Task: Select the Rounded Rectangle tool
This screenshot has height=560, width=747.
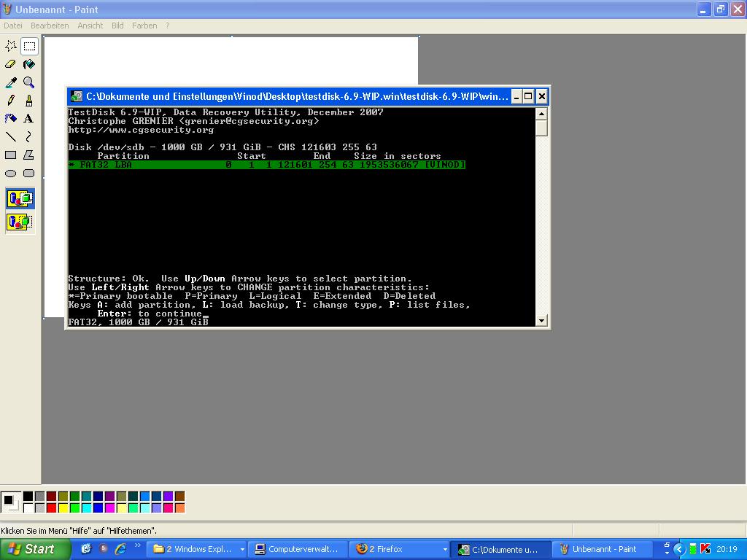Action: click(29, 174)
